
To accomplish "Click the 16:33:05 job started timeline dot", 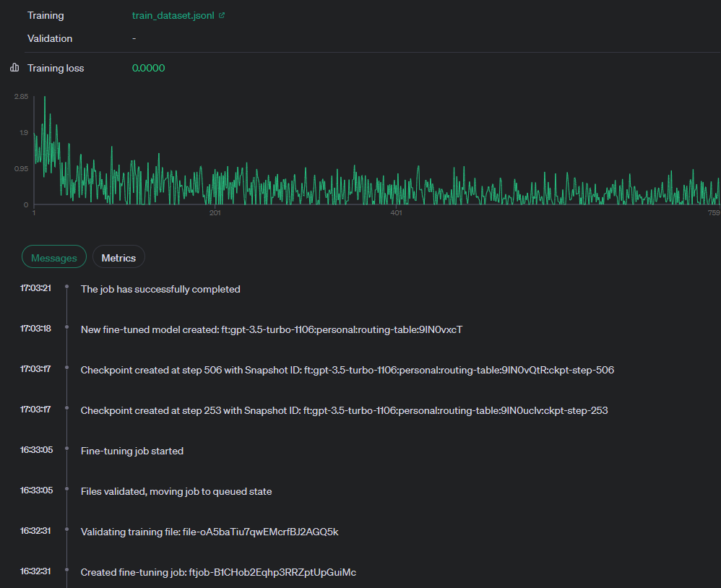I will click(x=66, y=449).
